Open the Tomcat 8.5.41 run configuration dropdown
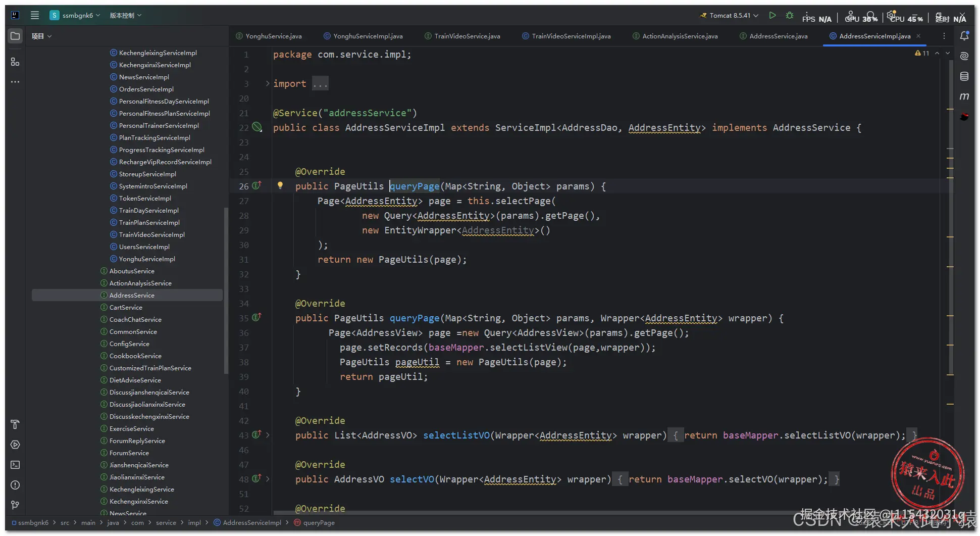980x536 pixels. pyautogui.click(x=729, y=15)
